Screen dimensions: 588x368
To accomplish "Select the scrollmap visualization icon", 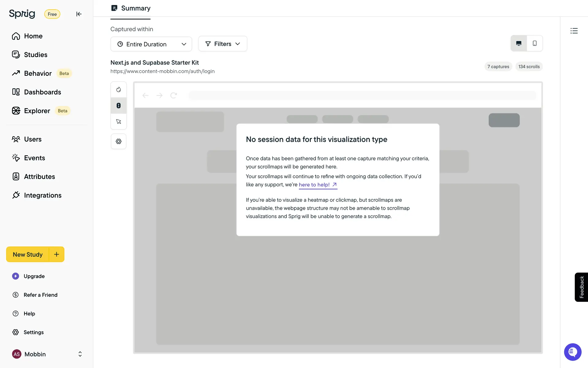I will click(x=119, y=105).
